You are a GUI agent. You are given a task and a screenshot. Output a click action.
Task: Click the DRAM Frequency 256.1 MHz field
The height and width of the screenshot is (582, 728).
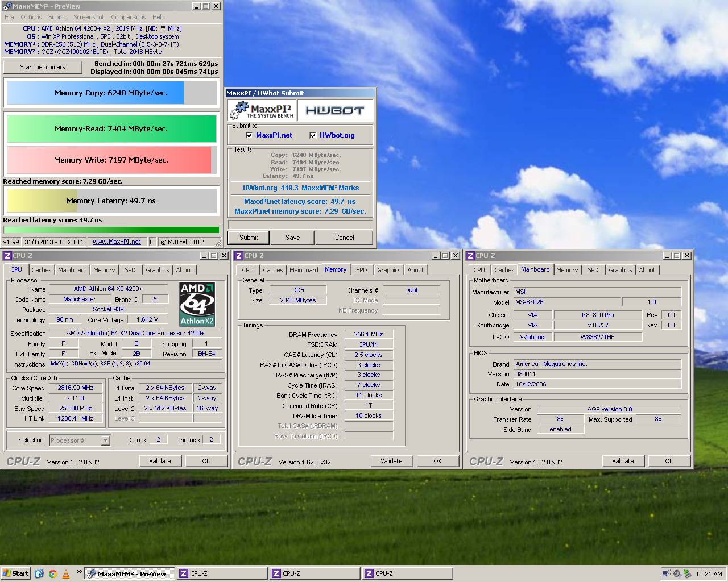(369, 334)
